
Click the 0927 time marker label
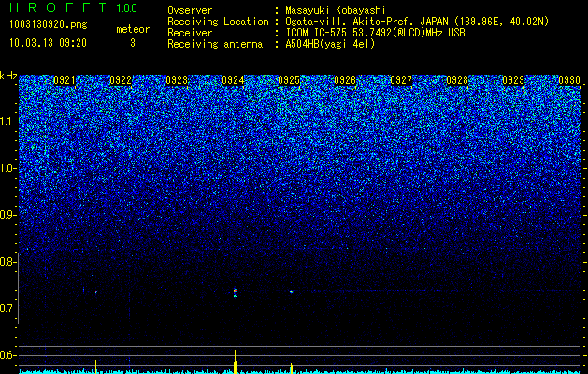[401, 80]
